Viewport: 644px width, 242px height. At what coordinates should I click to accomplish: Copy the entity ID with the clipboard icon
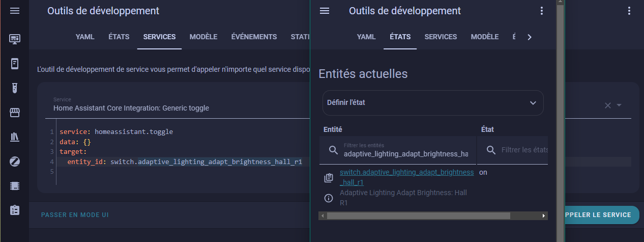point(329,178)
